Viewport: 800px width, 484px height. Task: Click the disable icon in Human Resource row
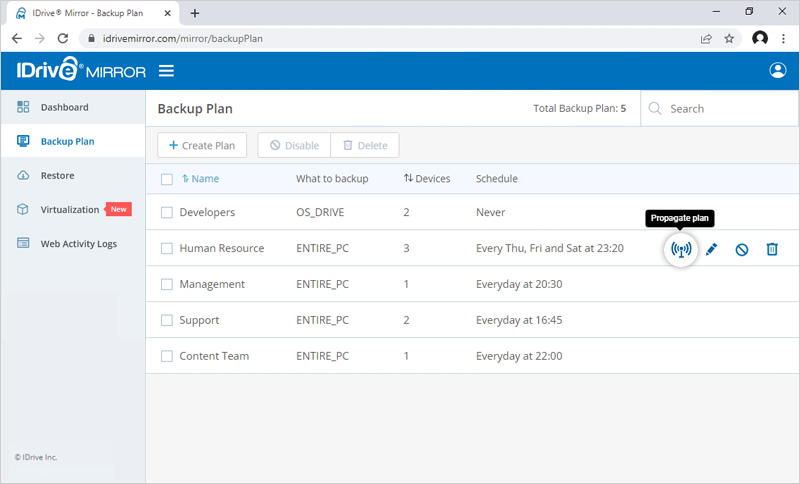(x=742, y=249)
